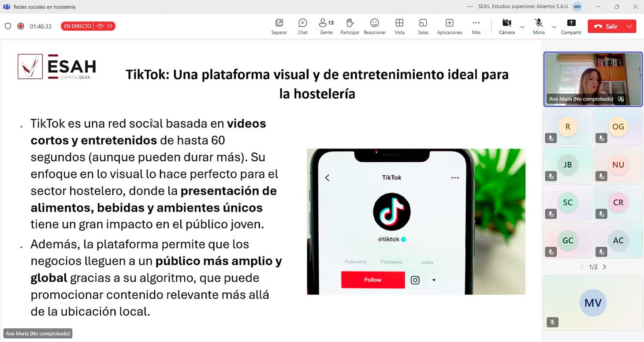Expand microphone options dropdown arrow

coord(554,27)
